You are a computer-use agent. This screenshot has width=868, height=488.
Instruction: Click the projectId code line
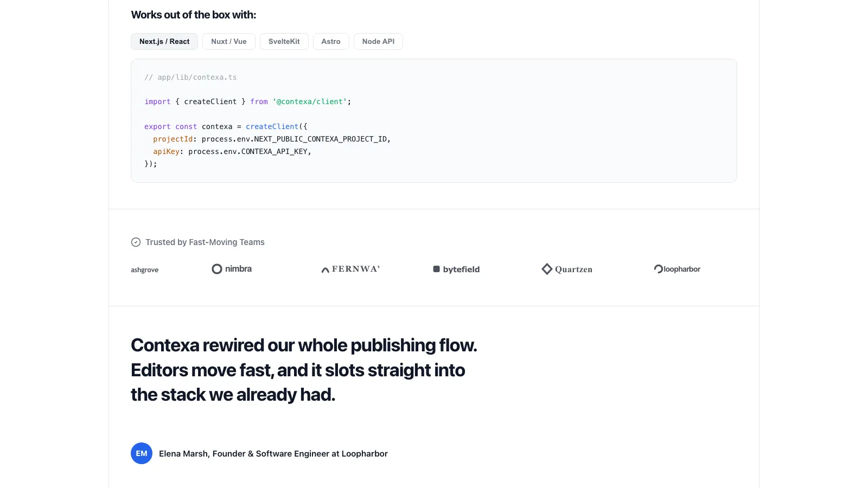click(272, 139)
